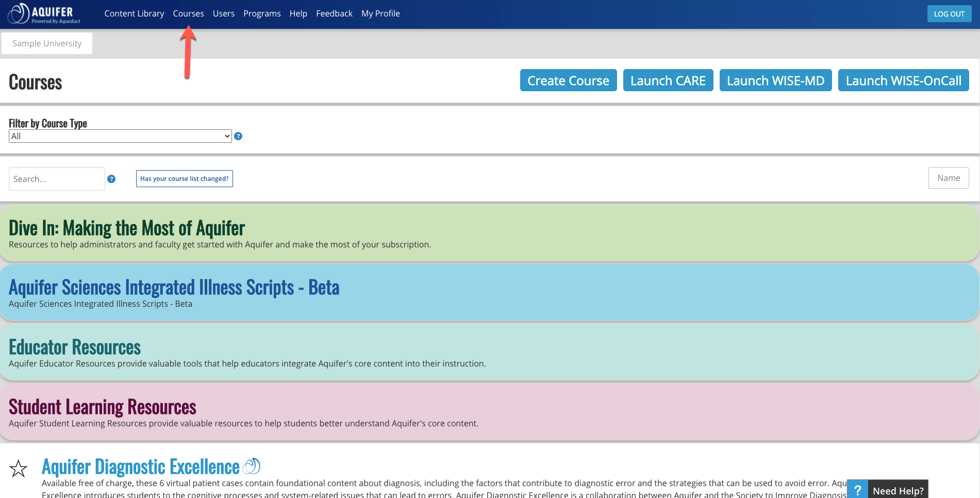Image resolution: width=980 pixels, height=498 pixels.
Task: Click the Courses page heading
Action: (36, 82)
